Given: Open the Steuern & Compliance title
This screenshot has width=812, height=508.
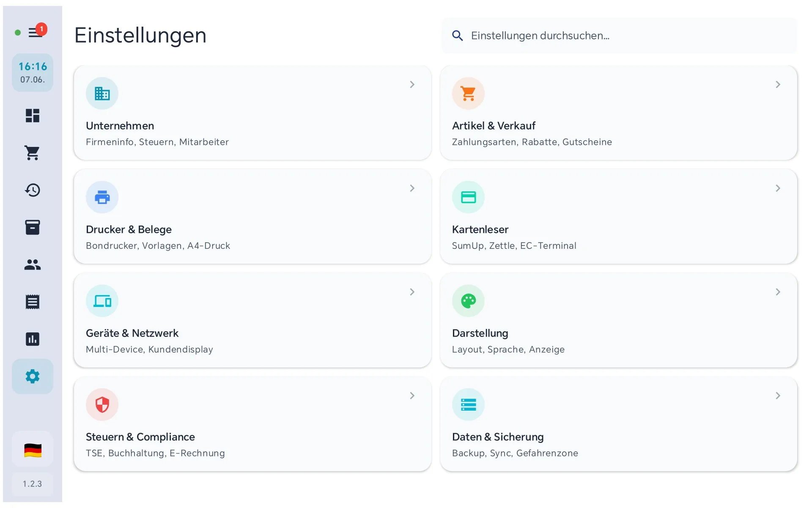Looking at the screenshot, I should (x=140, y=437).
